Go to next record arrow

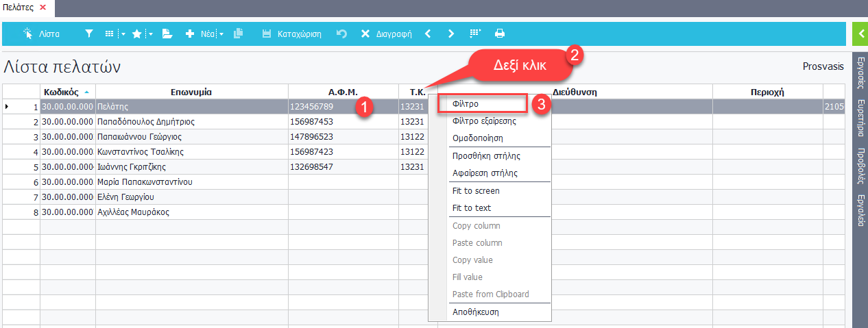tap(450, 34)
